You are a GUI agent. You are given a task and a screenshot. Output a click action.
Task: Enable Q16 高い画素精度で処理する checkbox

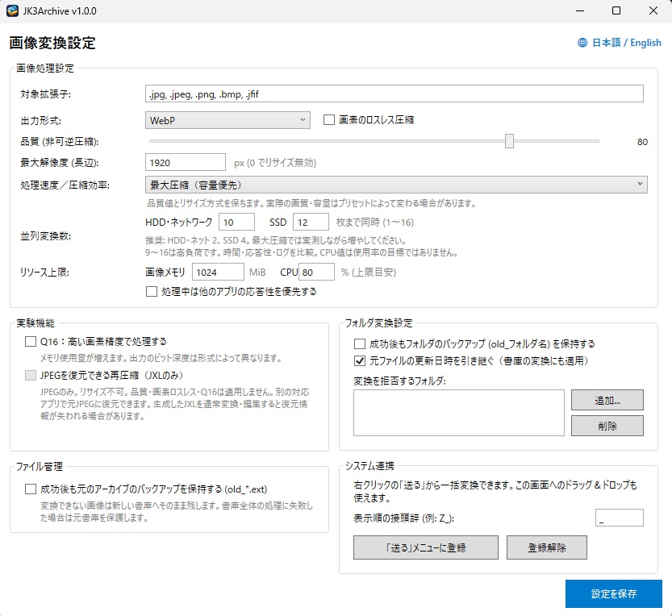point(31,341)
